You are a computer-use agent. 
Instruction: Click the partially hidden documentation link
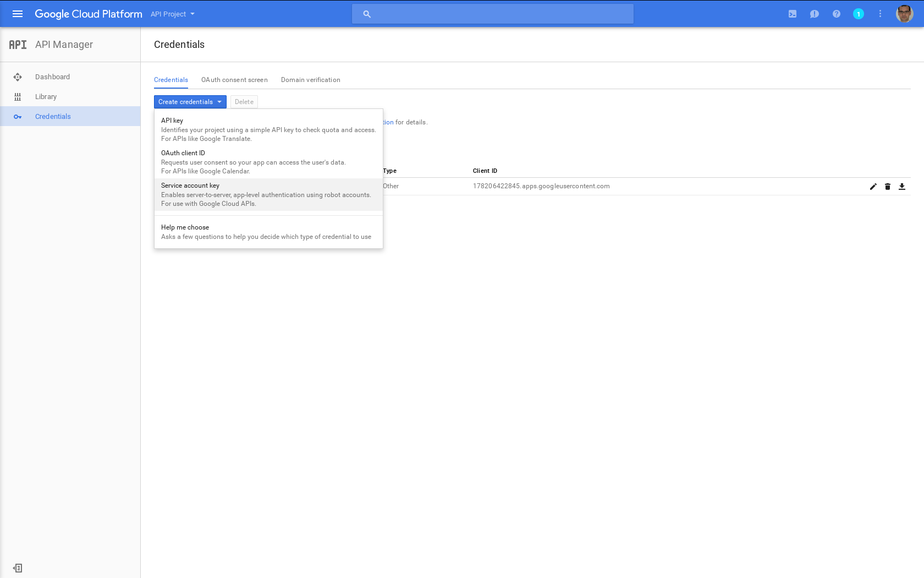pos(388,122)
